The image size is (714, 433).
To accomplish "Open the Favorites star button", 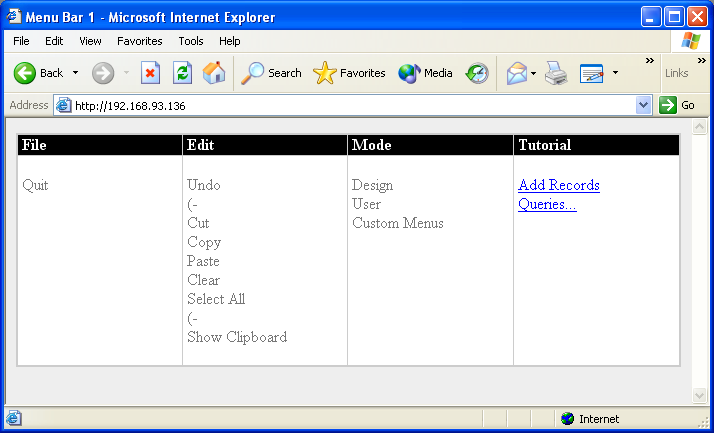I will [x=349, y=73].
